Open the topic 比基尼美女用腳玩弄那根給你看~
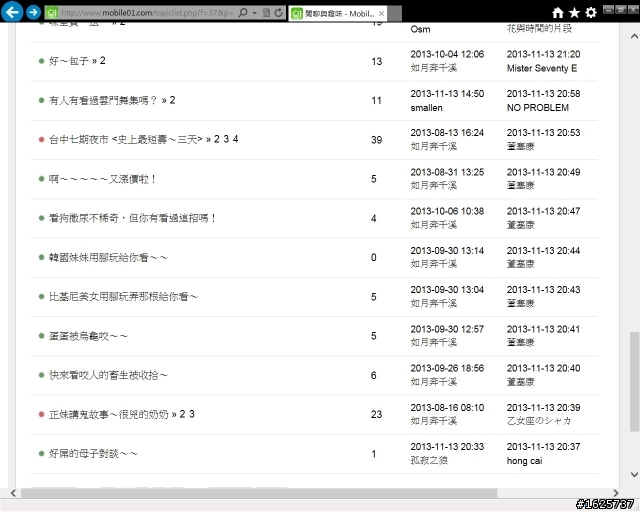The width and height of the screenshot is (640, 512). pyautogui.click(x=123, y=297)
